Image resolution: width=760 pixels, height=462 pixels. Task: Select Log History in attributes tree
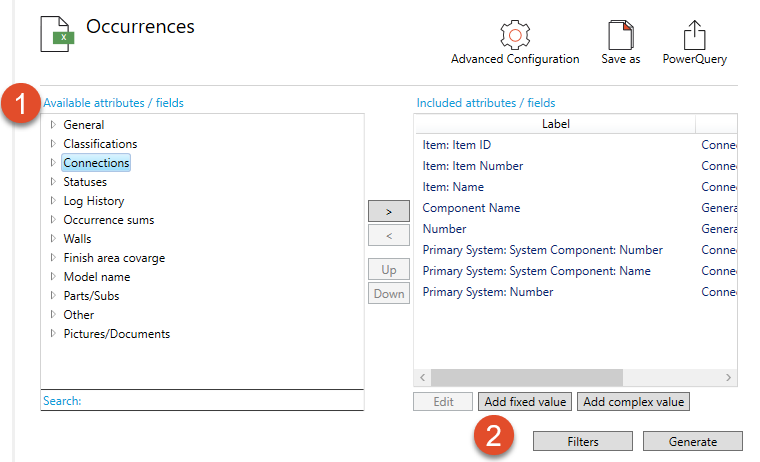93,201
